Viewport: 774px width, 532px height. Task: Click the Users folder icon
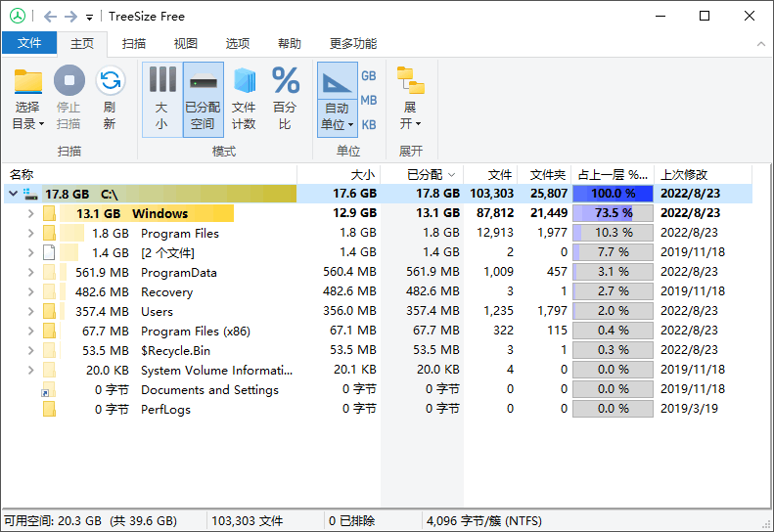point(49,311)
